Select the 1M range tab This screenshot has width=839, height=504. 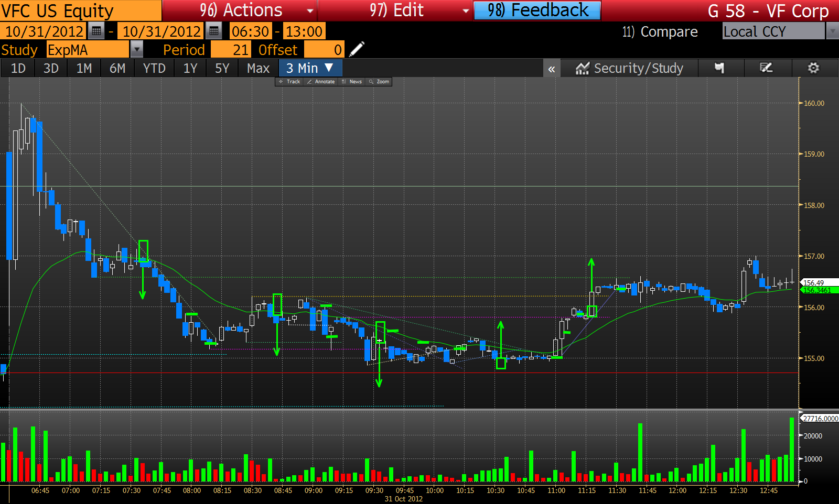(84, 68)
